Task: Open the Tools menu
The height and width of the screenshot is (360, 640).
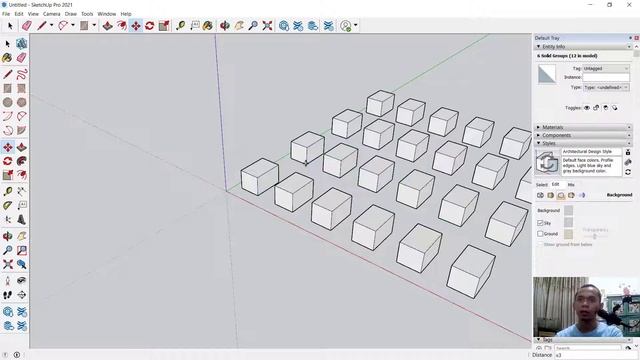Action: (87, 14)
